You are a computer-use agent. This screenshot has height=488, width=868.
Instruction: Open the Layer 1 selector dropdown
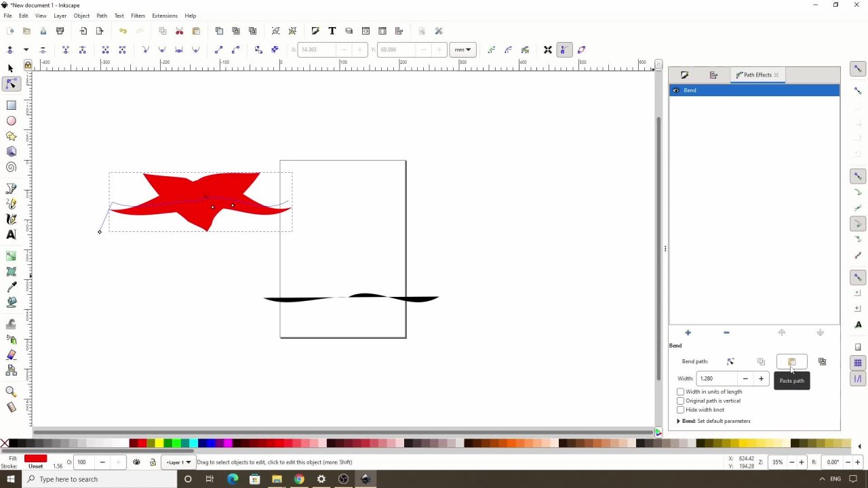(179, 462)
